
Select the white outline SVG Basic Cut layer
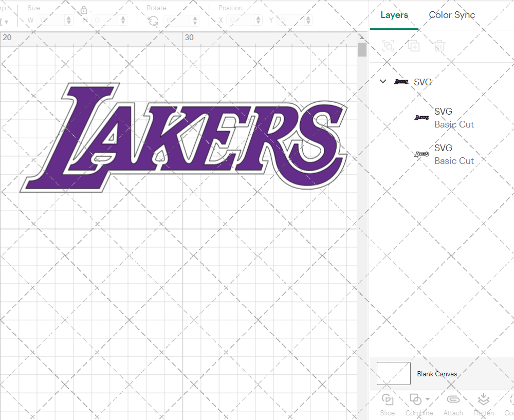[x=442, y=154]
